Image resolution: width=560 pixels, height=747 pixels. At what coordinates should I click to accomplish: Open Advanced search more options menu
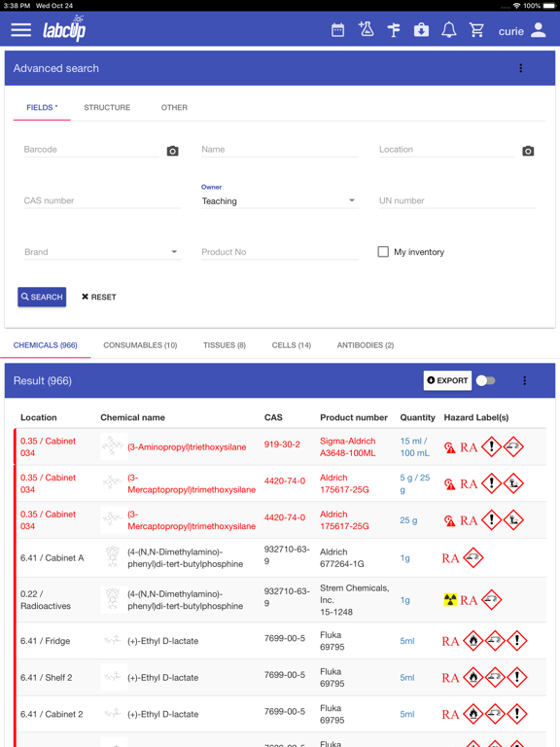520,68
